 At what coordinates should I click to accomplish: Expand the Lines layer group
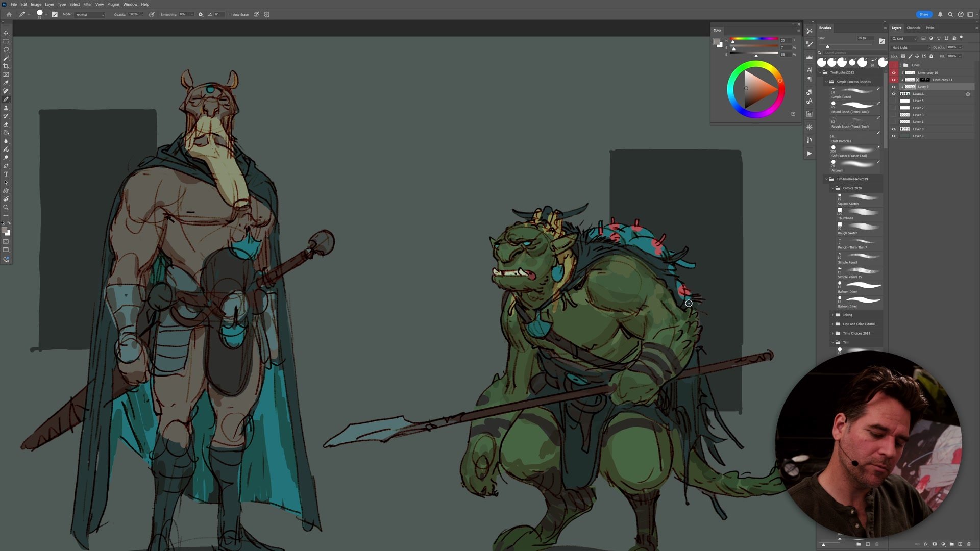900,65
